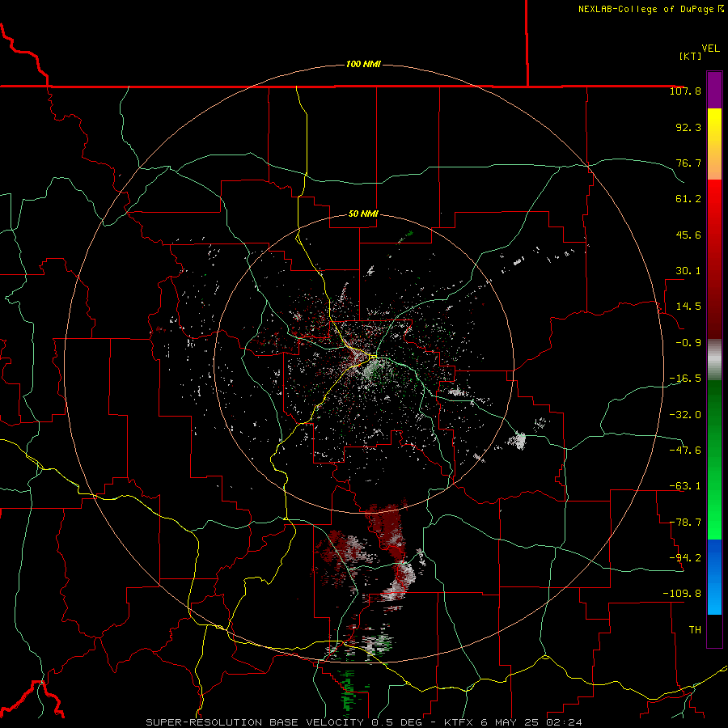Click the 76.7 legend value

click(x=688, y=163)
